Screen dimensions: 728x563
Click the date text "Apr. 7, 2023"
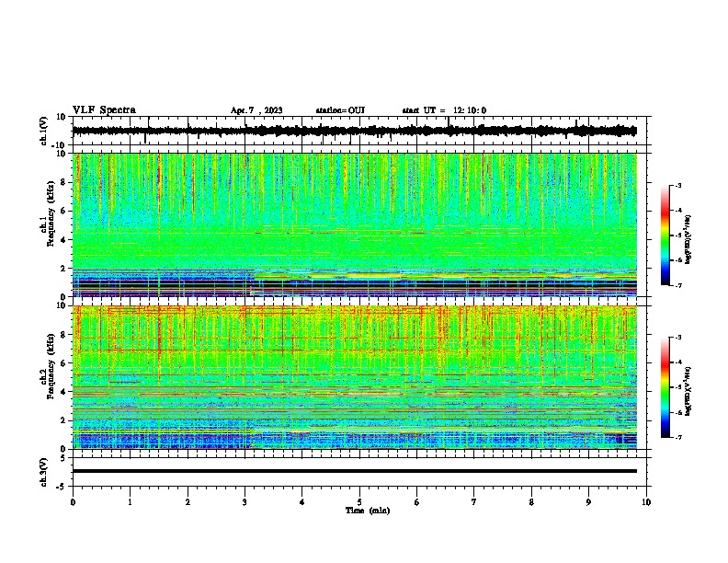coord(256,110)
